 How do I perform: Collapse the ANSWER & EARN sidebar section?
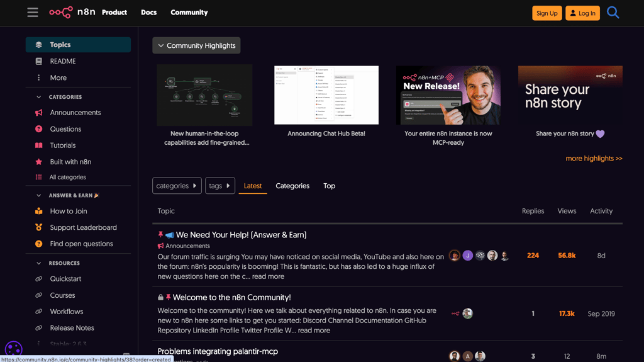tap(38, 195)
